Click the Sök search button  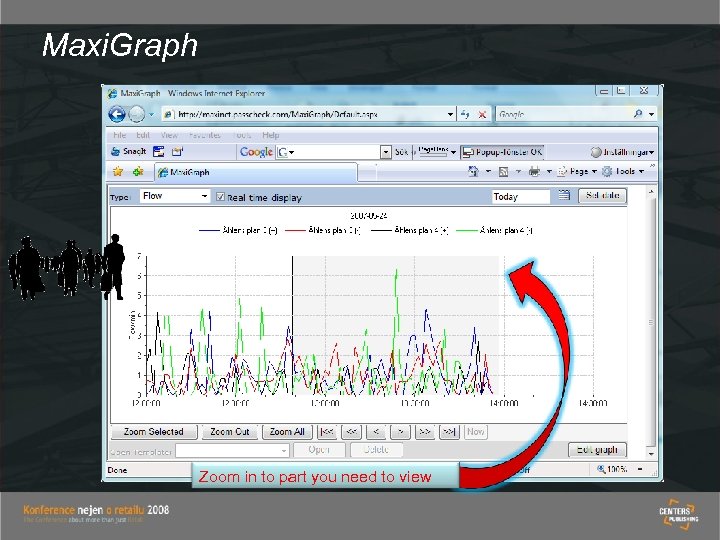click(401, 152)
